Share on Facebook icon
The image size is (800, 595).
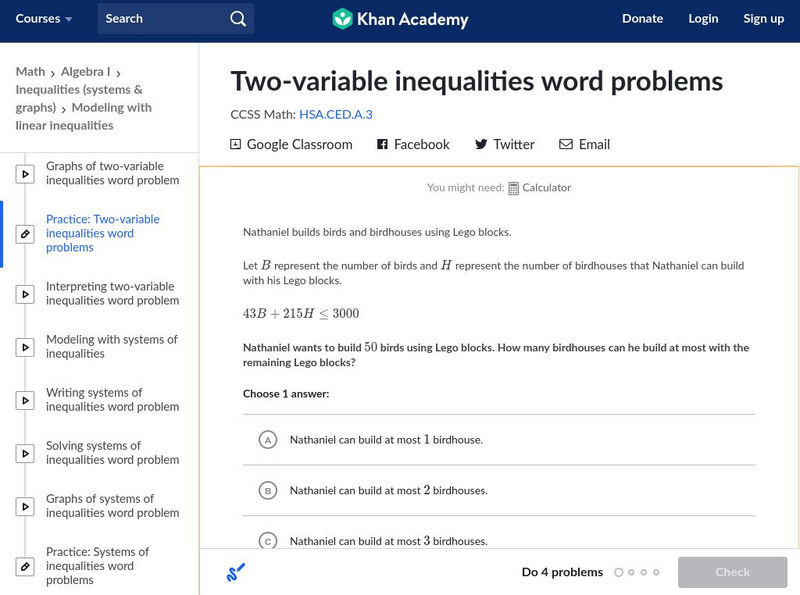(382, 145)
